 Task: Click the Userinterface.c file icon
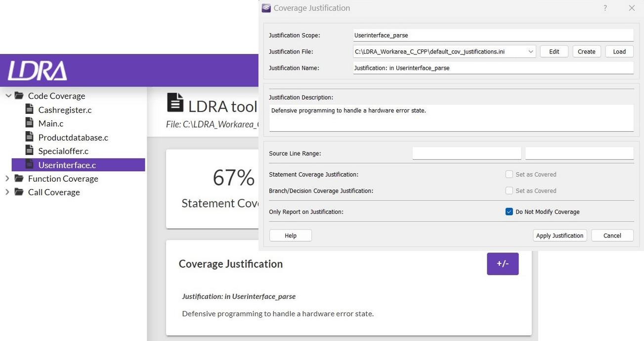(x=30, y=165)
